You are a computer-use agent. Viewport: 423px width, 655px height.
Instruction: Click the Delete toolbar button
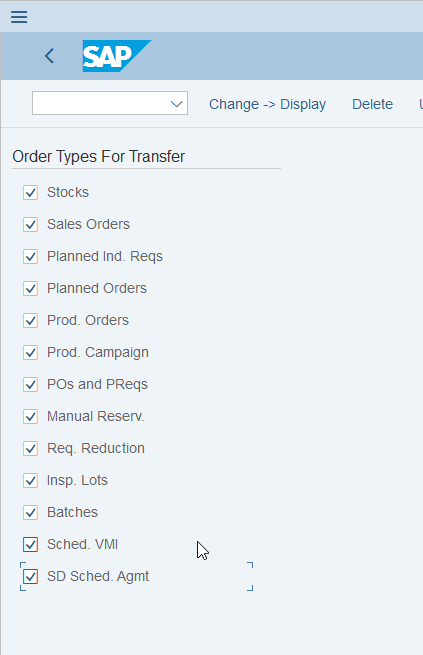pyautogui.click(x=372, y=104)
